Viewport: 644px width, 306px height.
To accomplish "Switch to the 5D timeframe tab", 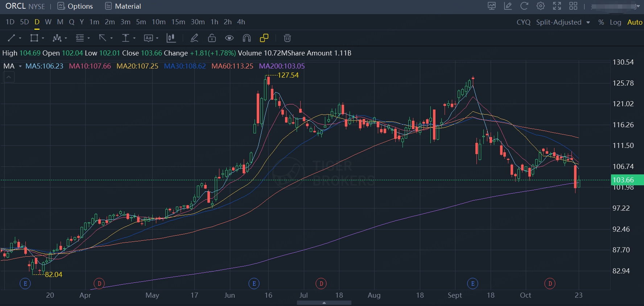I will [24, 22].
